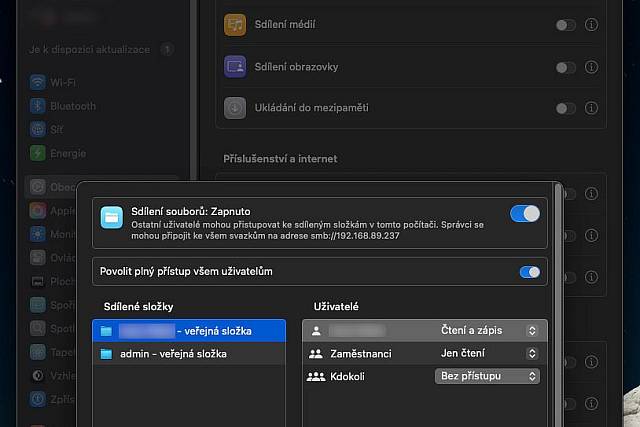640x427 pixels.
Task: Open info for Sdílení obrazovky
Action: click(x=591, y=67)
